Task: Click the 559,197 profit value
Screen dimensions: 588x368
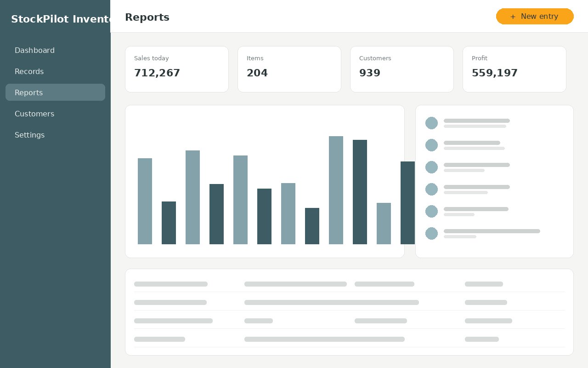Action: pyautogui.click(x=495, y=73)
